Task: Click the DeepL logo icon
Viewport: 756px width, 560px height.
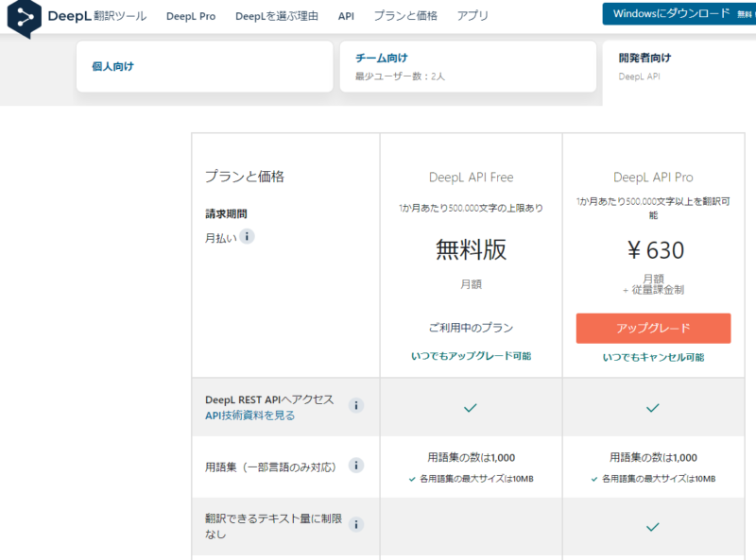Action: click(25, 17)
